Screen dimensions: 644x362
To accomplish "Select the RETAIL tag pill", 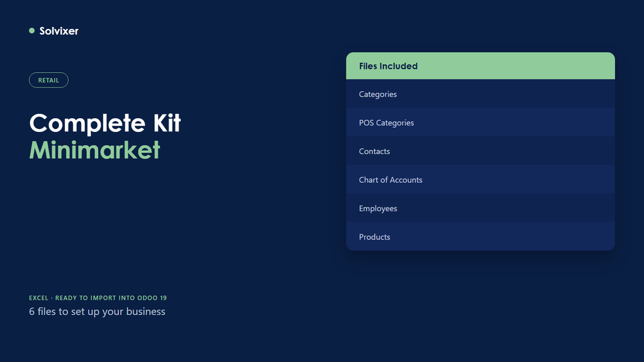I will (48, 80).
